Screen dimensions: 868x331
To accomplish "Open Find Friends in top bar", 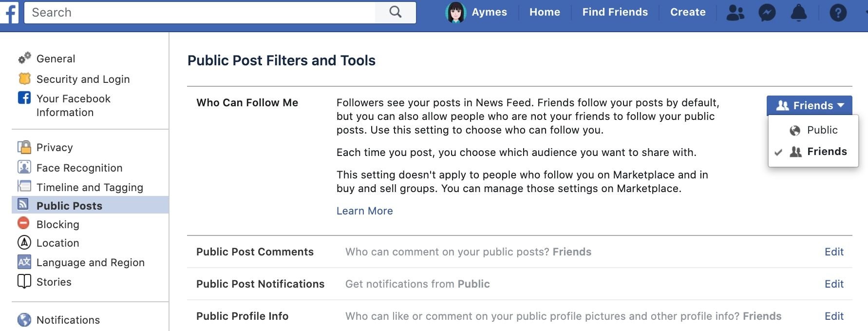I will (x=615, y=12).
